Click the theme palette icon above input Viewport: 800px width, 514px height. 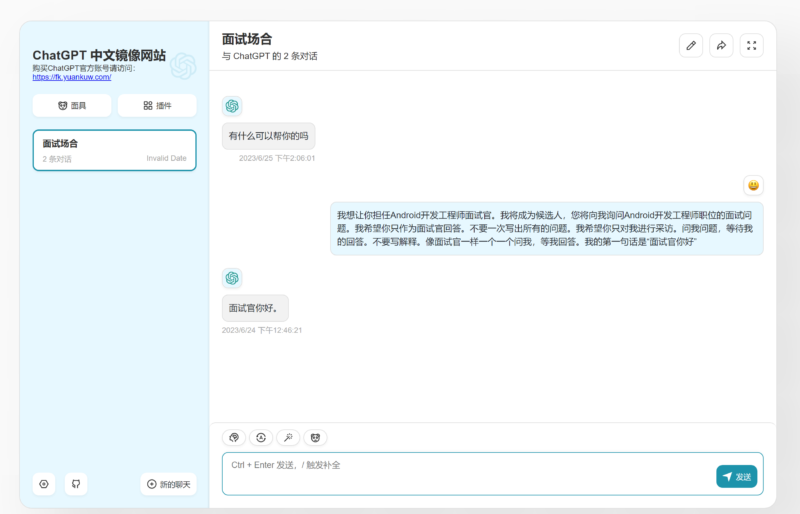tap(234, 437)
